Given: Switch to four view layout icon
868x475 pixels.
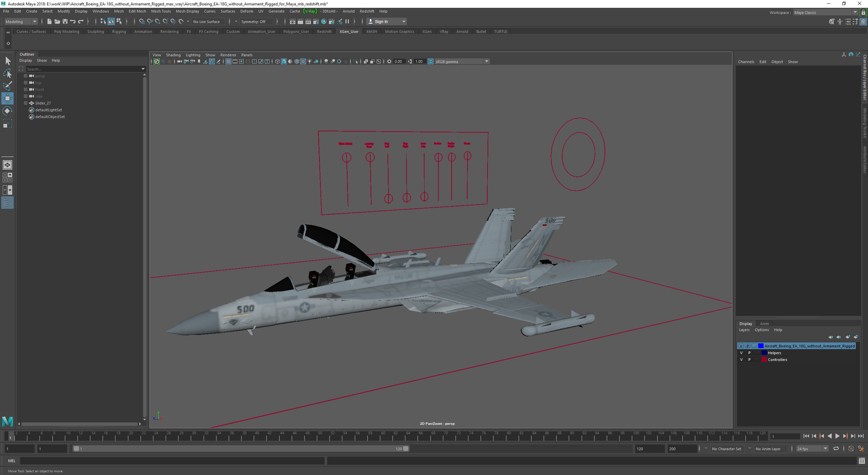Looking at the screenshot, I should tap(7, 177).
